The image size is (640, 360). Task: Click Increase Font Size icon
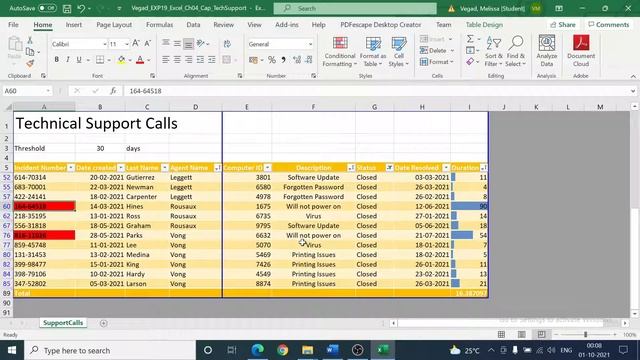pyautogui.click(x=136, y=43)
